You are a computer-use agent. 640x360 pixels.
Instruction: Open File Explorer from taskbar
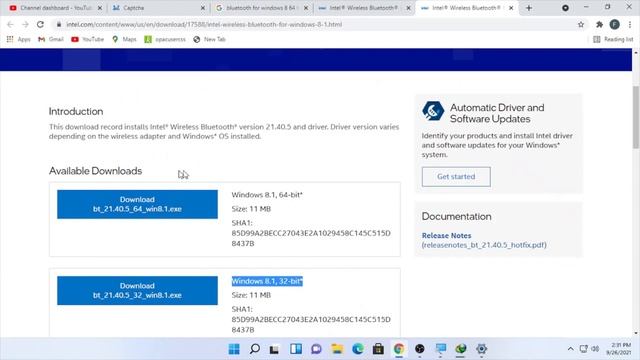coord(337,349)
